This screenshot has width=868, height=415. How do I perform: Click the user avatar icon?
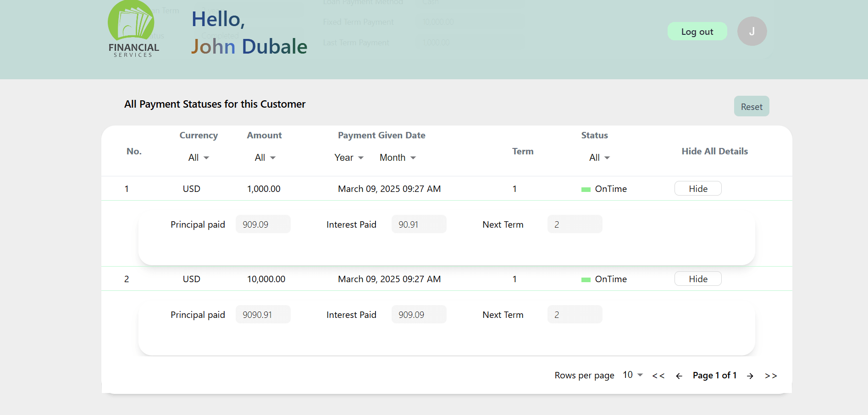point(752,31)
